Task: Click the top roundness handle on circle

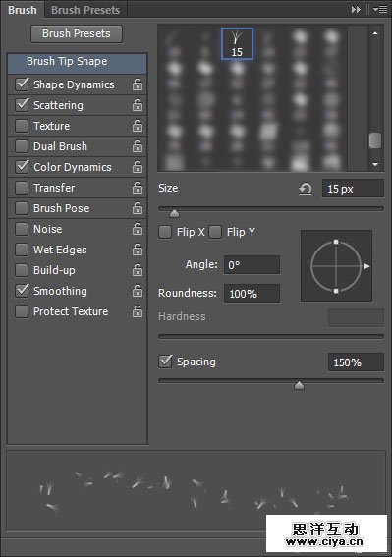Action: click(336, 242)
